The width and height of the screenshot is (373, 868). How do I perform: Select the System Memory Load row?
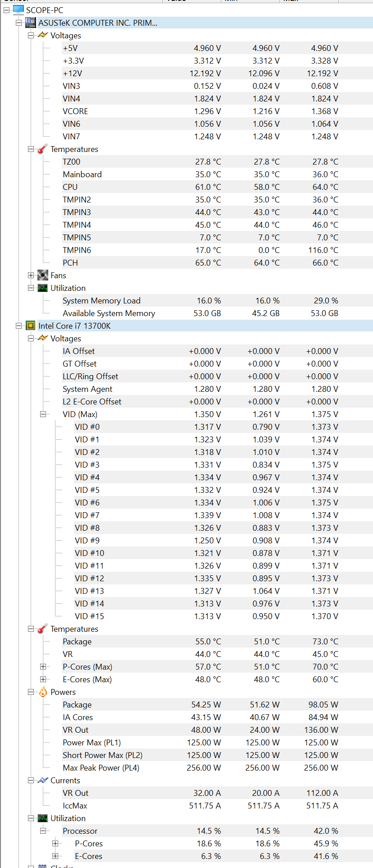(x=217, y=300)
